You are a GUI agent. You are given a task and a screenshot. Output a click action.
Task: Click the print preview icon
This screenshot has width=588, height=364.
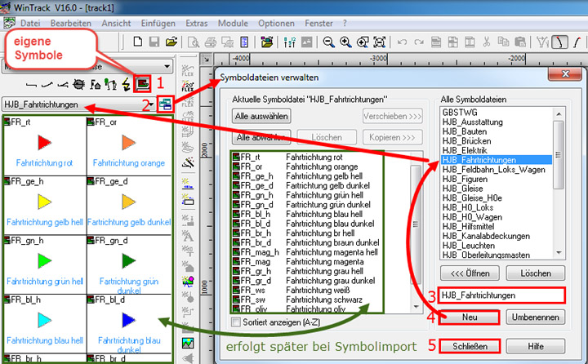click(x=194, y=42)
